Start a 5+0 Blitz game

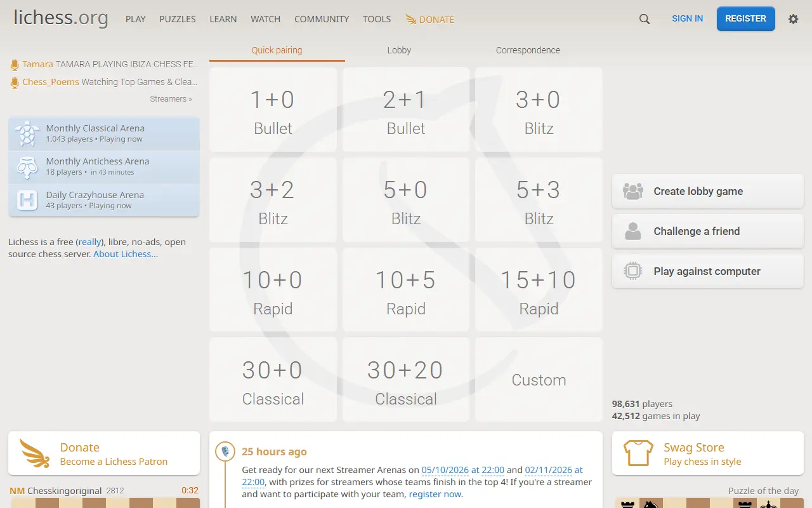click(x=406, y=200)
